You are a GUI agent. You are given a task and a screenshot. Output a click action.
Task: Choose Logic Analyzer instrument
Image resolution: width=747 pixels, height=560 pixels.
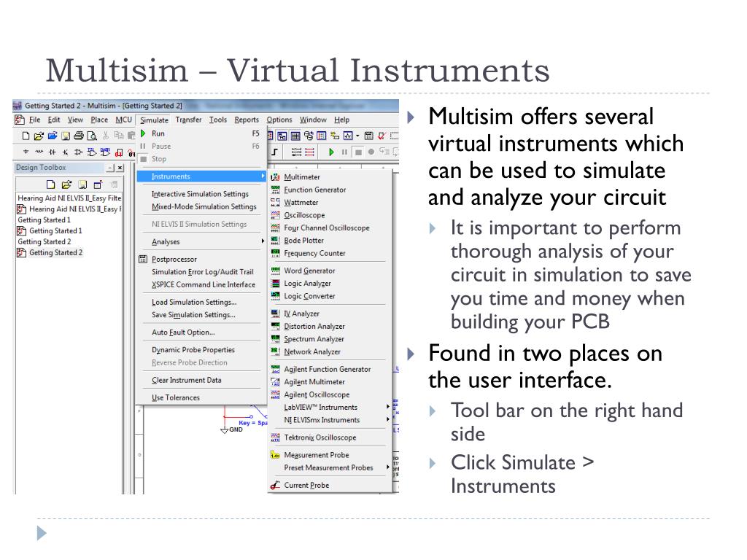point(330,284)
